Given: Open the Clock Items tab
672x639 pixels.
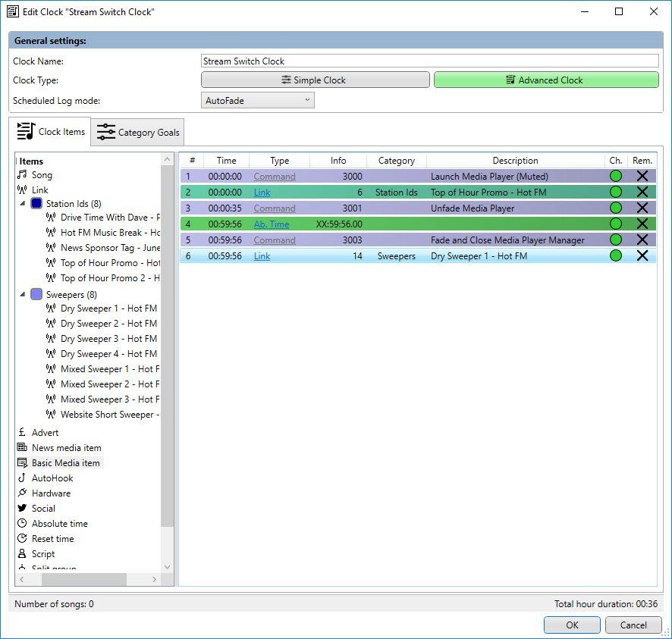Looking at the screenshot, I should pyautogui.click(x=51, y=131).
